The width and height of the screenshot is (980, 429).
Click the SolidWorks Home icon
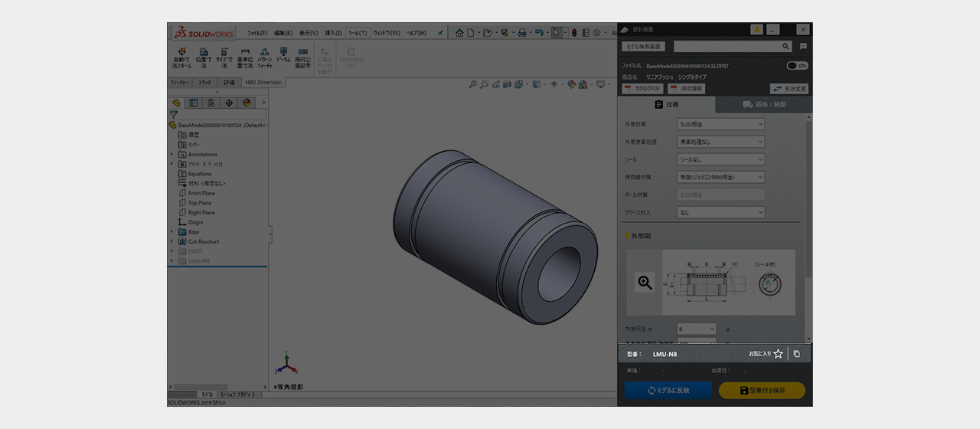click(x=459, y=33)
